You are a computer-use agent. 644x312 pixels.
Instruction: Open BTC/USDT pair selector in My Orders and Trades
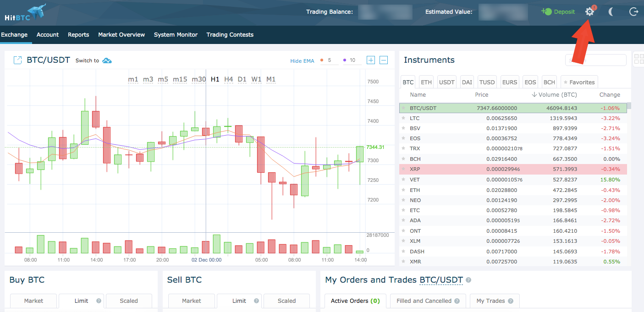point(441,280)
